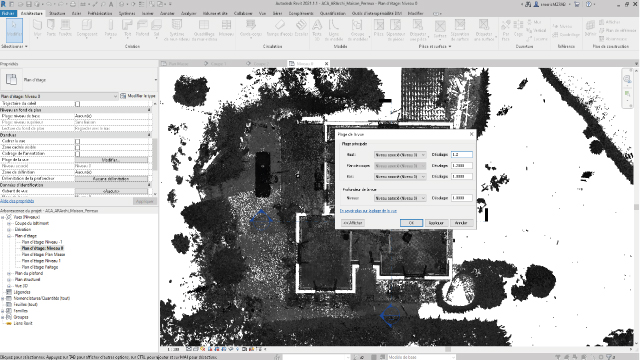Select the Cage (shaft) opening tool
Viewport: 640px width, 360px height.
(x=518, y=29)
